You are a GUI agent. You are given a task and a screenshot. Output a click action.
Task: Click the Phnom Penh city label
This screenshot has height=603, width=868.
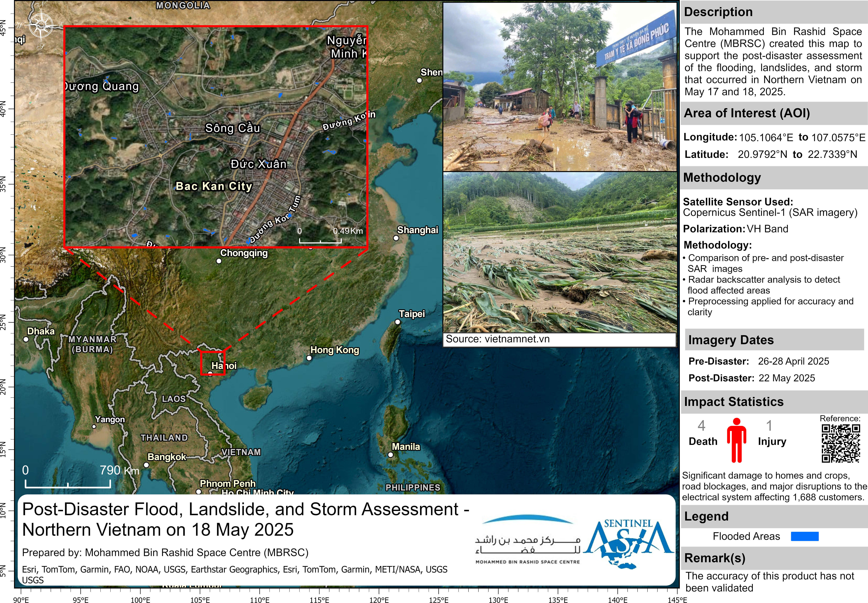point(228,484)
